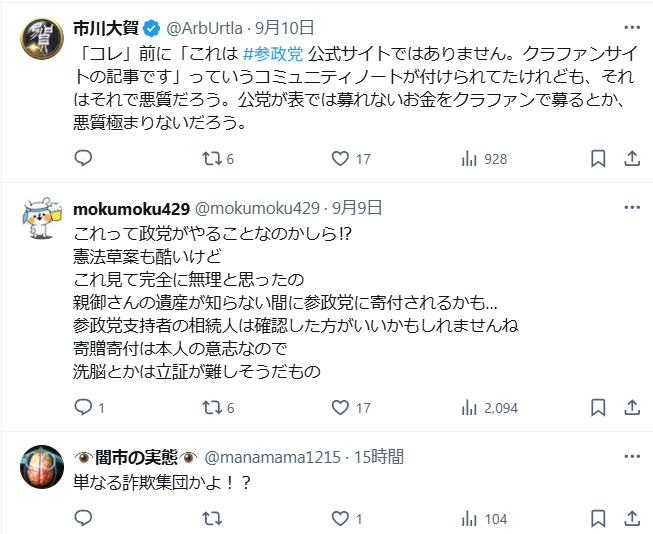
Task: View analytics showing 928 views
Action: (x=469, y=159)
